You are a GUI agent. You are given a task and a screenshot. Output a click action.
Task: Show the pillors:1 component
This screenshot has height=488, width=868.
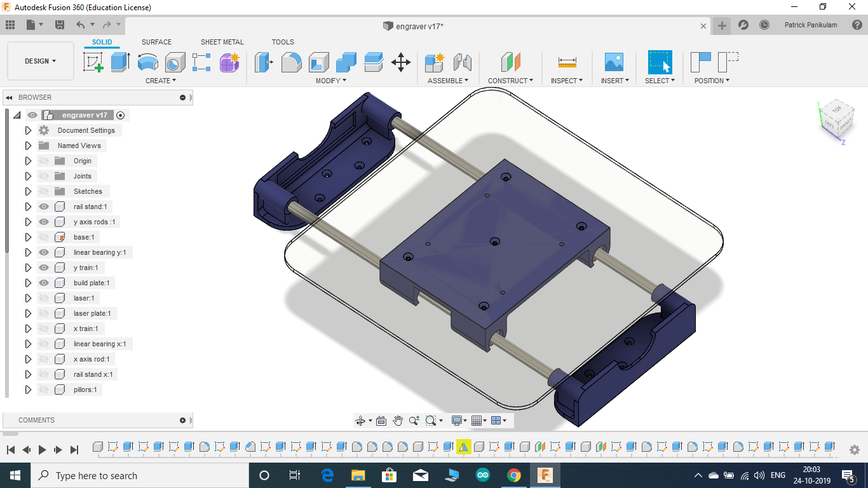click(44, 390)
